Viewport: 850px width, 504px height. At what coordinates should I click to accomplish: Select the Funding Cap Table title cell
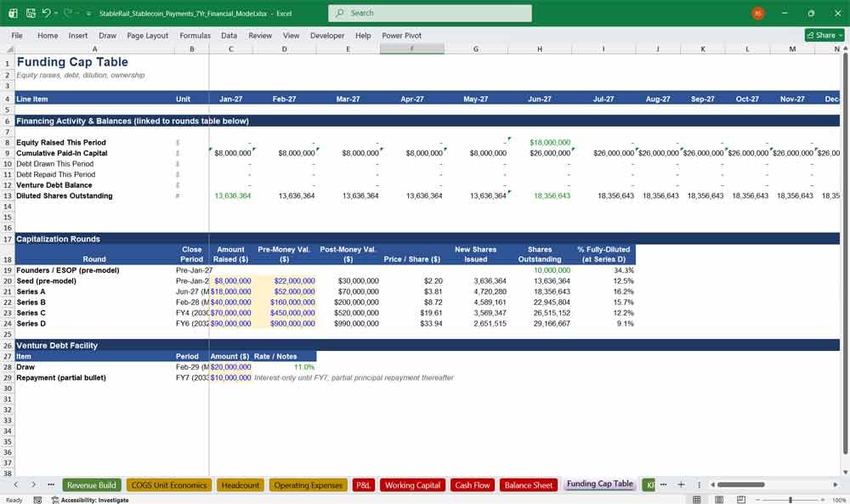tap(72, 62)
